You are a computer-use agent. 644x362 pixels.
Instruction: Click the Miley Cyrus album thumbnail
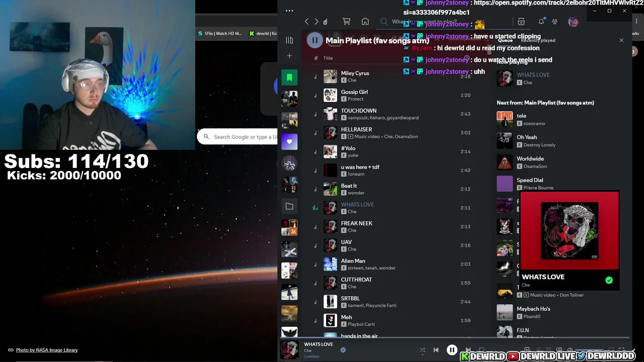(330, 76)
